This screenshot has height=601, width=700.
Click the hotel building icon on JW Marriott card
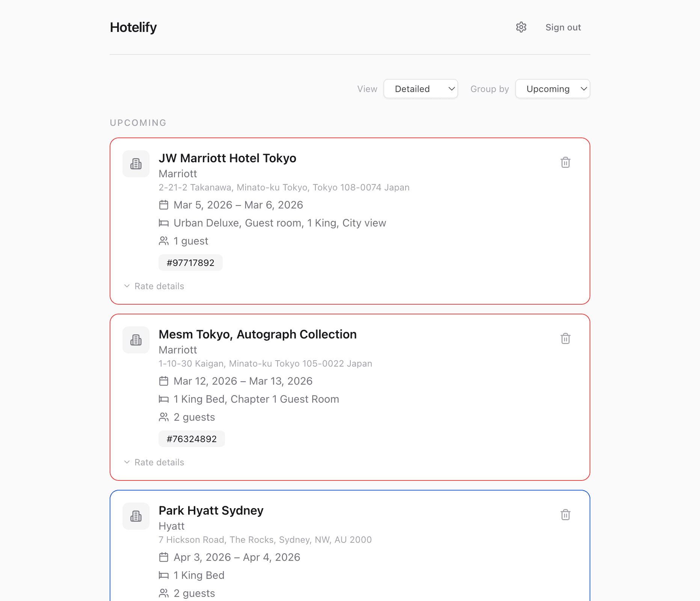(x=136, y=164)
